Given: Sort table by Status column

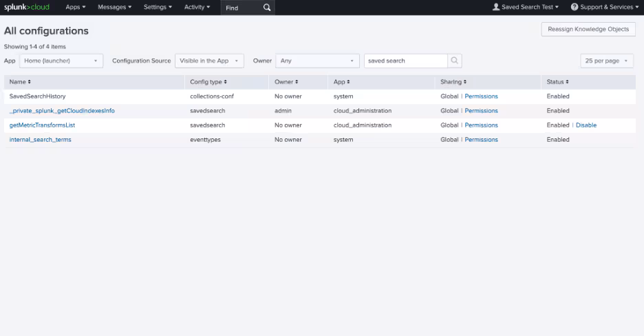Looking at the screenshot, I should 566,82.
